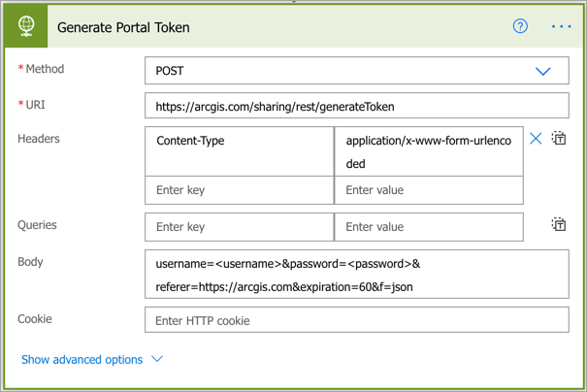Switch Queries to text mode
The width and height of the screenshot is (587, 392).
click(x=559, y=224)
